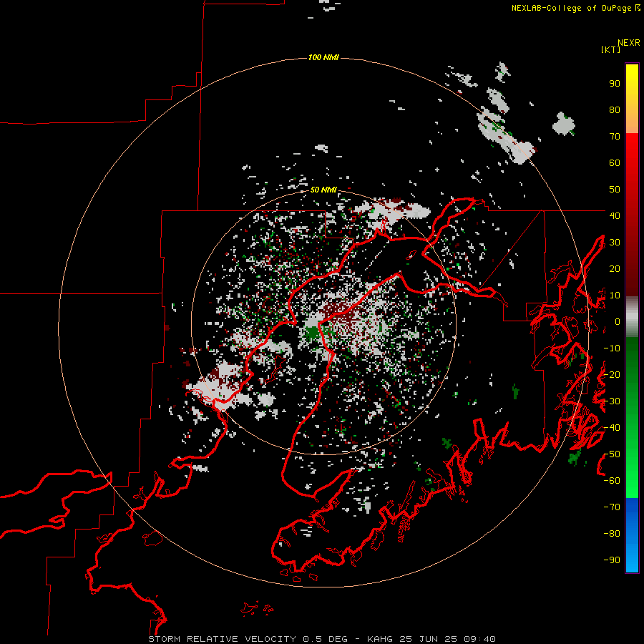Viewport: 644px width, 644px height.
Task: Click the -40 knot scale label
Action: tap(612, 428)
